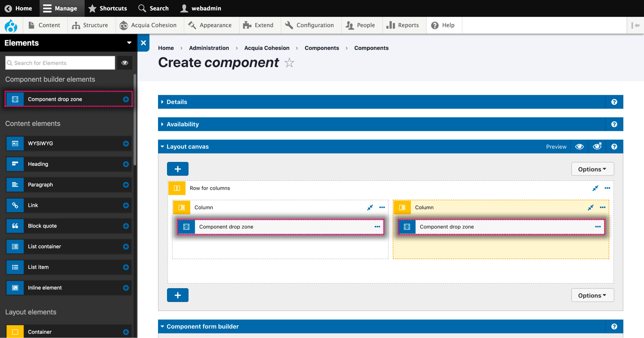This screenshot has width=644, height=338.
Task: Click the List container element icon
Action: (x=15, y=247)
